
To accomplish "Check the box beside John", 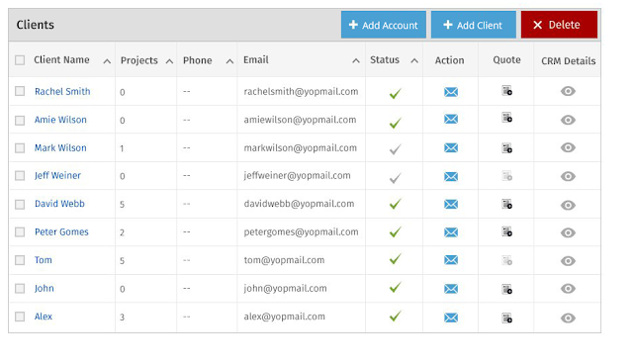I will coord(20,289).
